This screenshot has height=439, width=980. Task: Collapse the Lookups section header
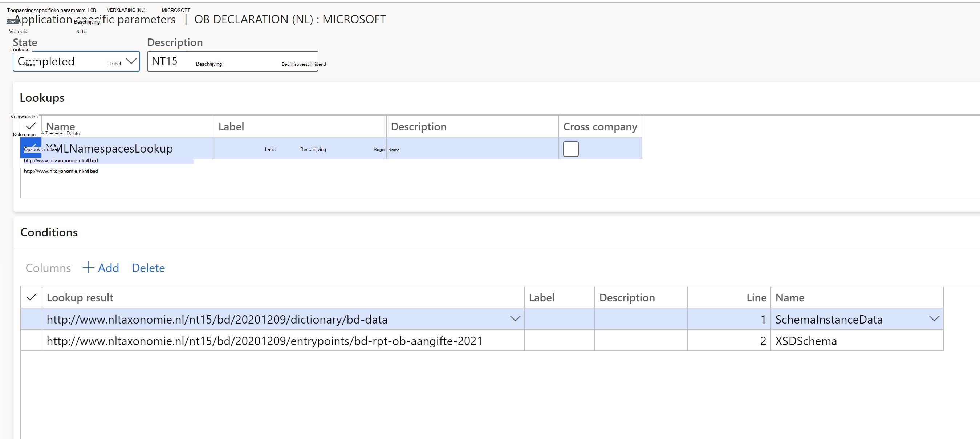(x=42, y=98)
